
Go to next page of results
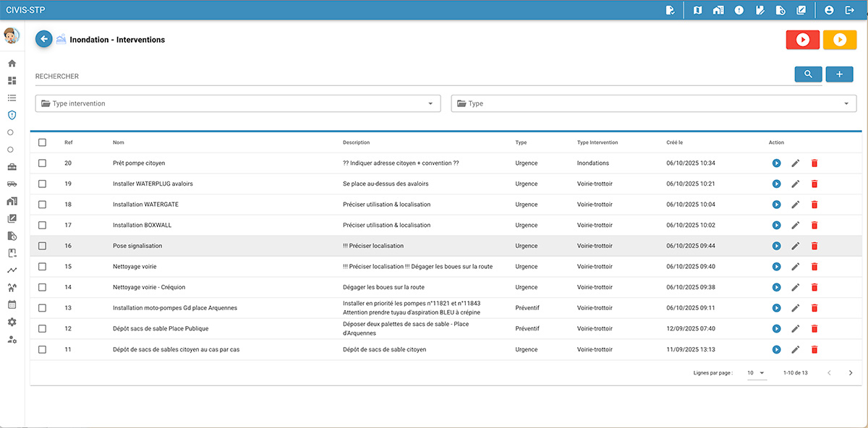pos(851,373)
